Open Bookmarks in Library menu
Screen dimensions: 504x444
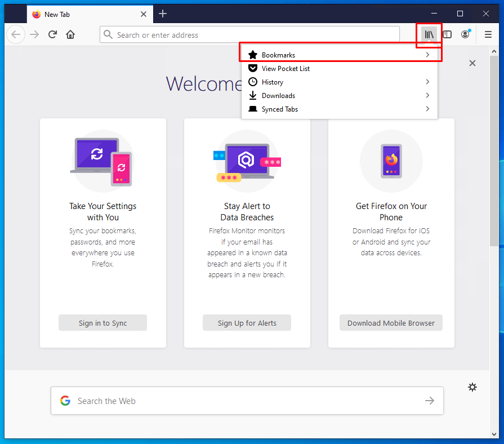tap(339, 55)
